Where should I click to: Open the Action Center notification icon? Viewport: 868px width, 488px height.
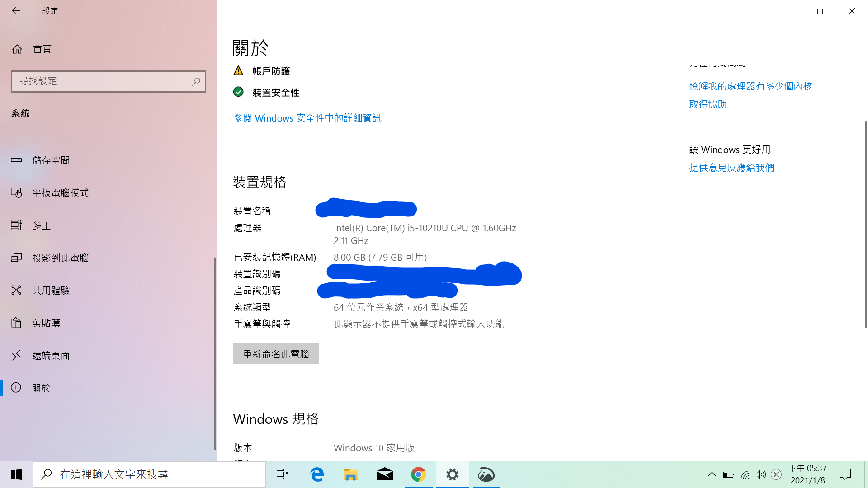point(846,474)
